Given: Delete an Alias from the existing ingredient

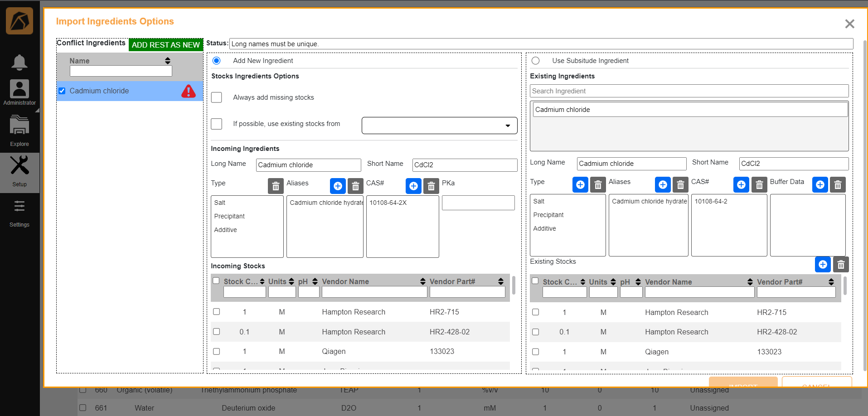Looking at the screenshot, I should point(680,185).
